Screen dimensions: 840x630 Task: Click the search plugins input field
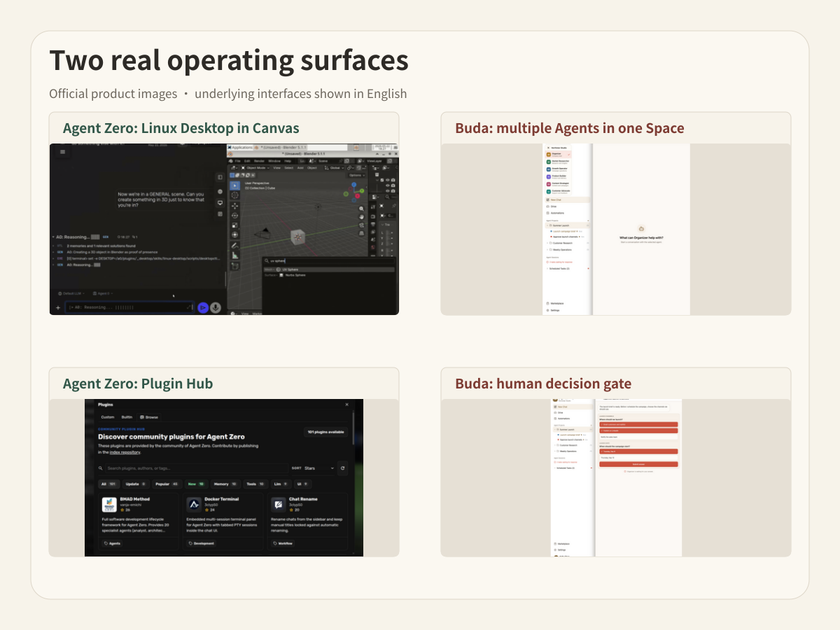click(197, 468)
